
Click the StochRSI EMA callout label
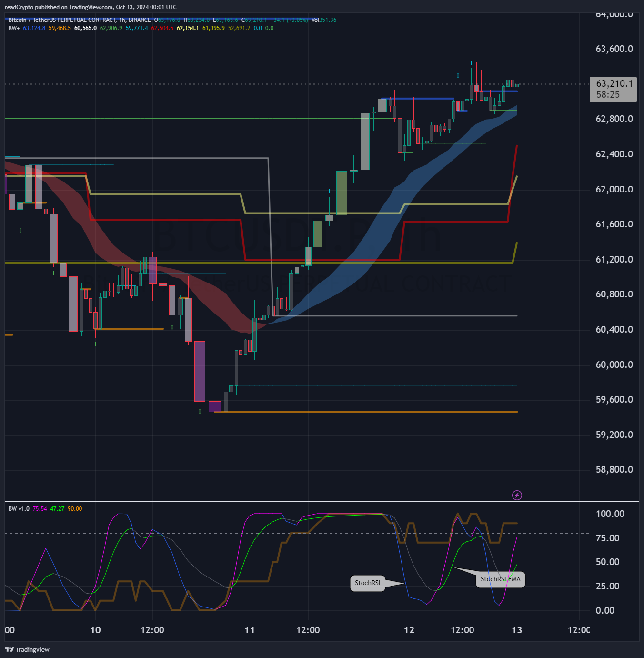[x=500, y=579]
